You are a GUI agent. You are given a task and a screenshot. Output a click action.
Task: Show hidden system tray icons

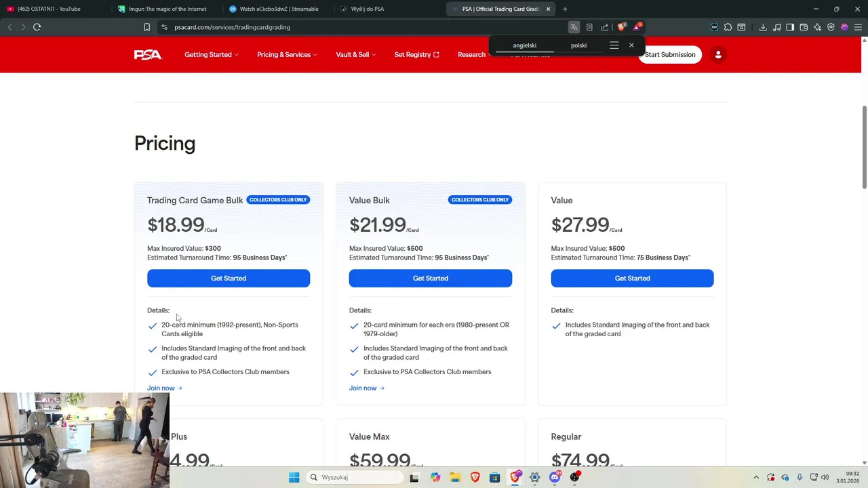click(x=756, y=477)
